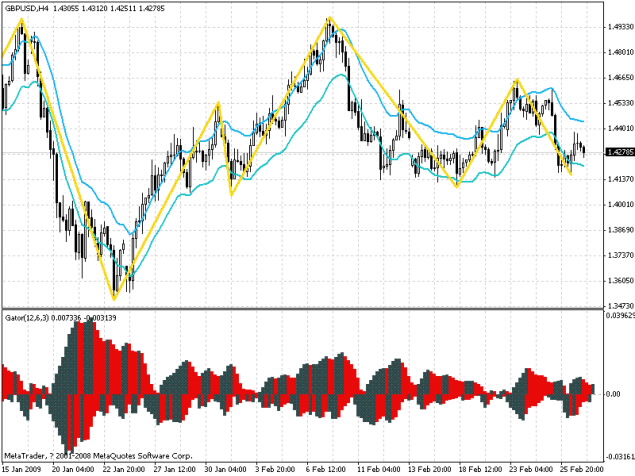Click the 1.34730 price axis label

click(x=620, y=305)
